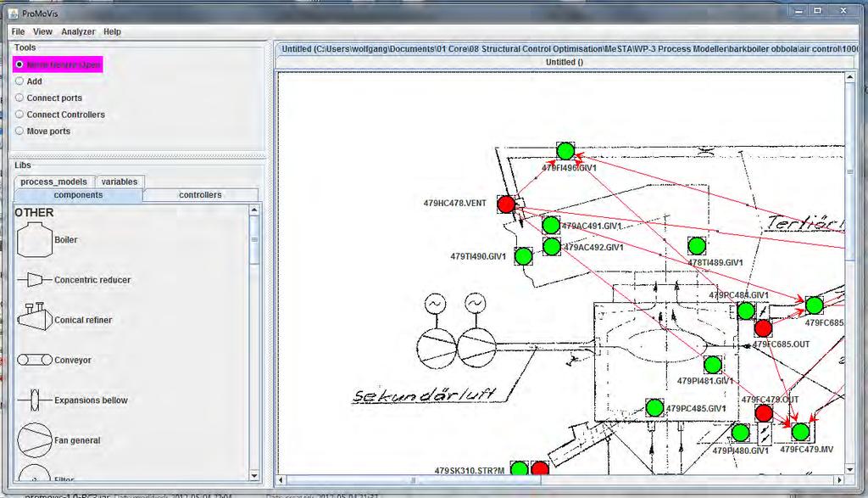Click the canvas horizontal scroll-left arrow
Viewport: 868px width, 498px height.
(x=281, y=479)
